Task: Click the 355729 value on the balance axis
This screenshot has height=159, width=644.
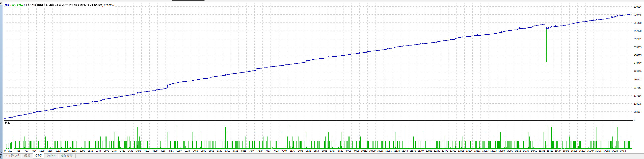Action: (638, 72)
